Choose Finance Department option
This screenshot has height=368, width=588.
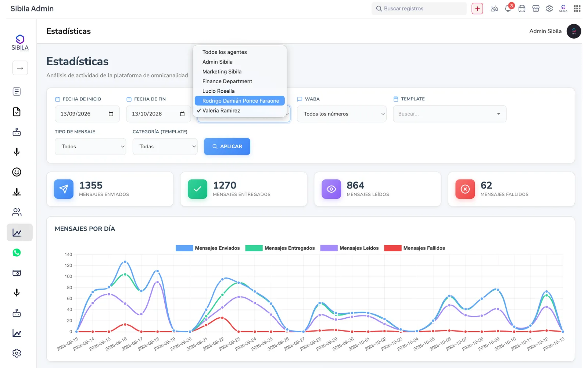pyautogui.click(x=240, y=81)
